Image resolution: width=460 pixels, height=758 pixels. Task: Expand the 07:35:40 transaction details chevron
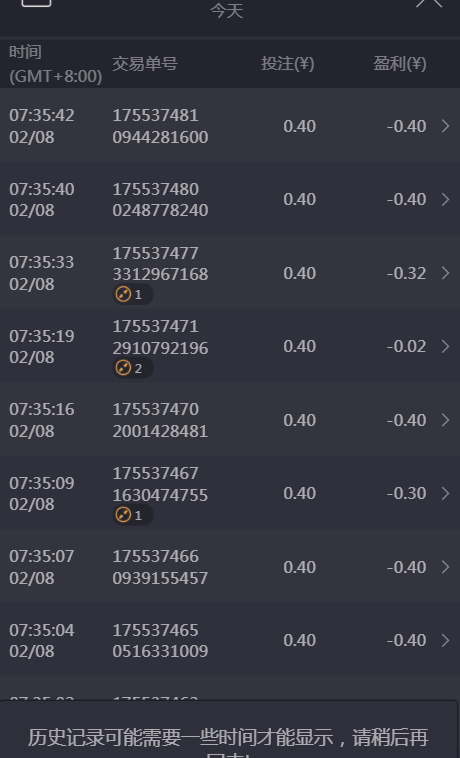tap(446, 199)
